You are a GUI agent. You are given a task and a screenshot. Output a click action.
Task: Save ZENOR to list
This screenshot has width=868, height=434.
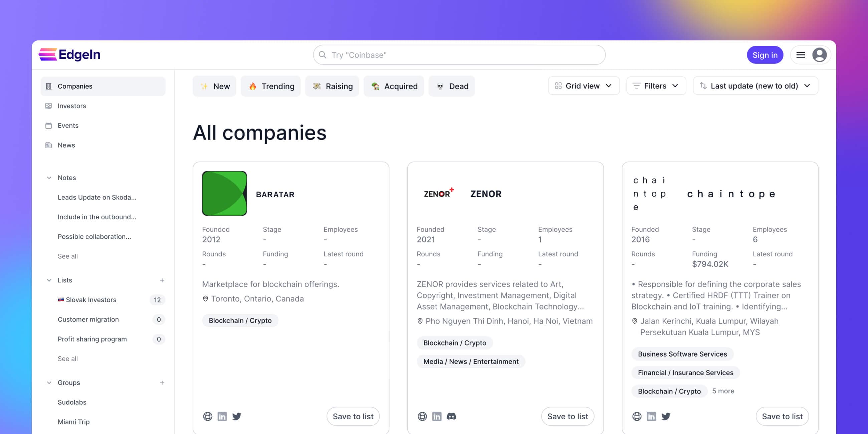(568, 417)
